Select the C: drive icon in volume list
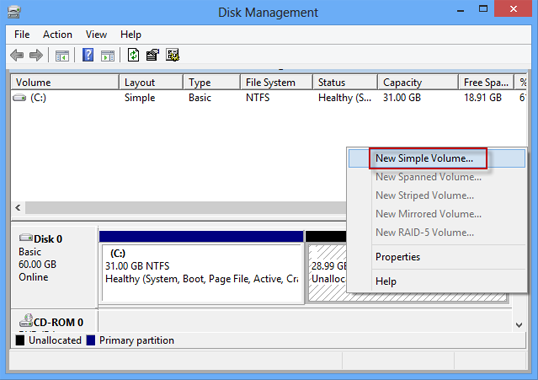 pos(19,98)
